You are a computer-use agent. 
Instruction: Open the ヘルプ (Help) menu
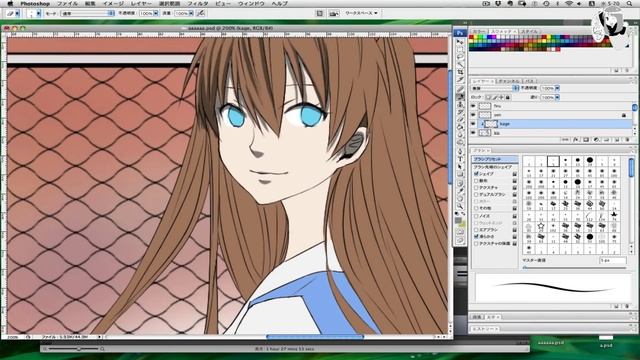tap(280, 3)
